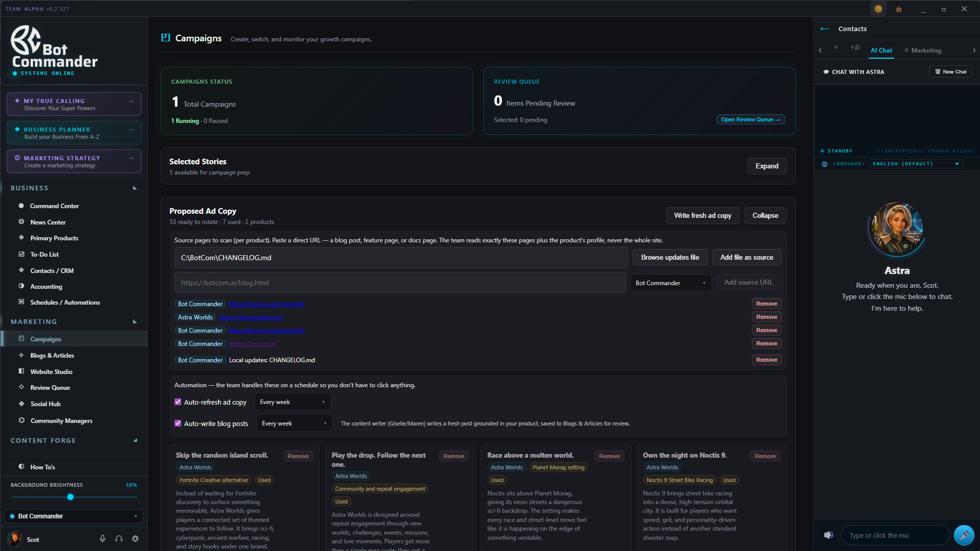Uncheck Auto-refresh ad copy checkbox
980x551 pixels.
pos(178,402)
